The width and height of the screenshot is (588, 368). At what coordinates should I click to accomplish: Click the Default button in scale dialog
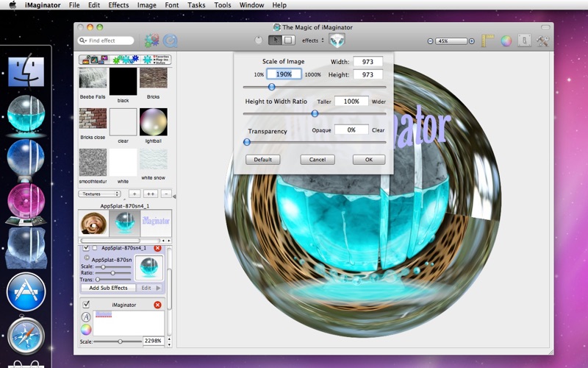tap(263, 160)
